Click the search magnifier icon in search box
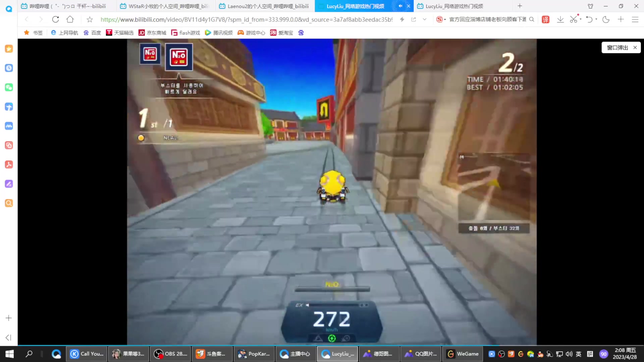Image resolution: width=644 pixels, height=362 pixels. pos(532,19)
